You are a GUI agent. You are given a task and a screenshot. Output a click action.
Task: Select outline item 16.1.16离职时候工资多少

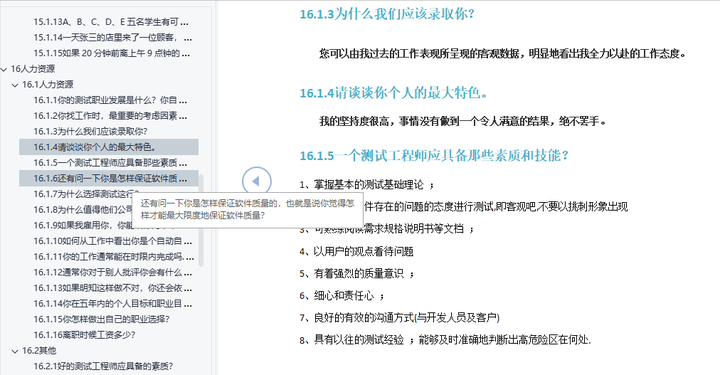tap(84, 335)
